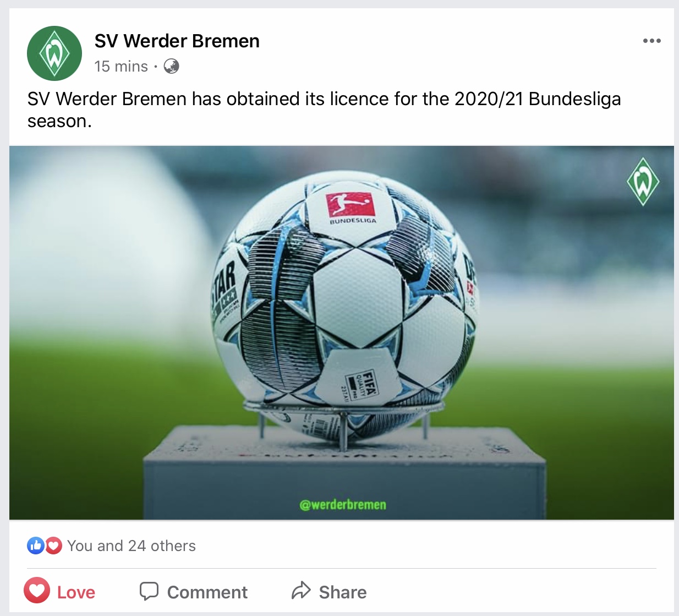Click the Love reaction label

(76, 592)
